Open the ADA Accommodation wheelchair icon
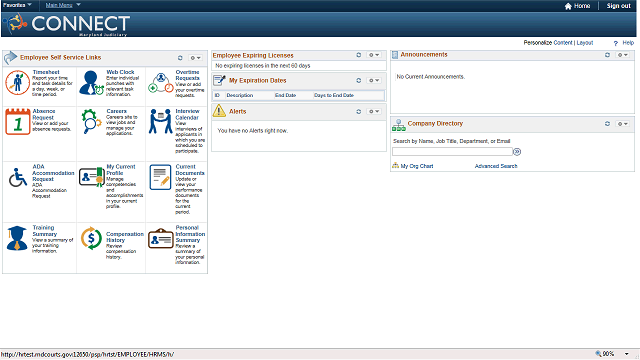Image resolution: width=640 pixels, height=360 pixels. (17, 178)
